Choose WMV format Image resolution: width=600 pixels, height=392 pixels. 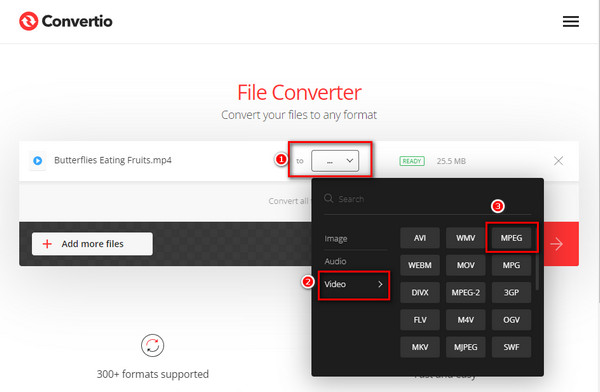pos(466,238)
